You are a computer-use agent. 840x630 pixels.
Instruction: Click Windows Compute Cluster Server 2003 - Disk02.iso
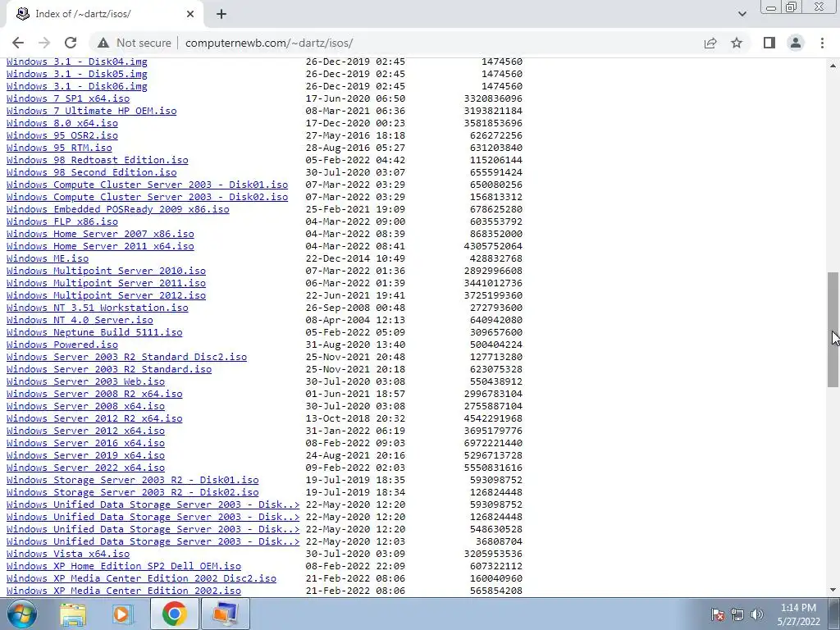[148, 197]
